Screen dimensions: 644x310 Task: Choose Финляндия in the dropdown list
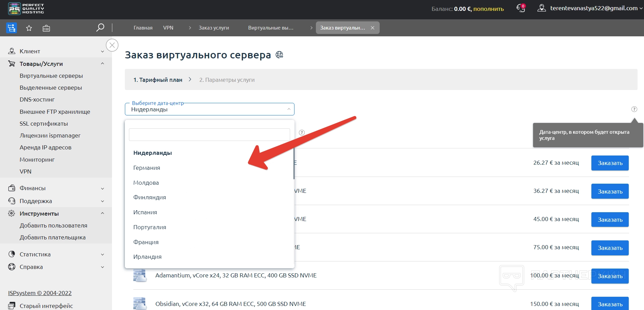(x=150, y=197)
